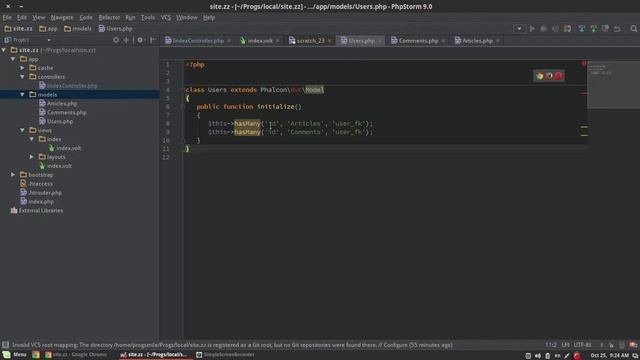Click the code minimap preview on right
This screenshot has height=360, width=640.
[x=613, y=84]
